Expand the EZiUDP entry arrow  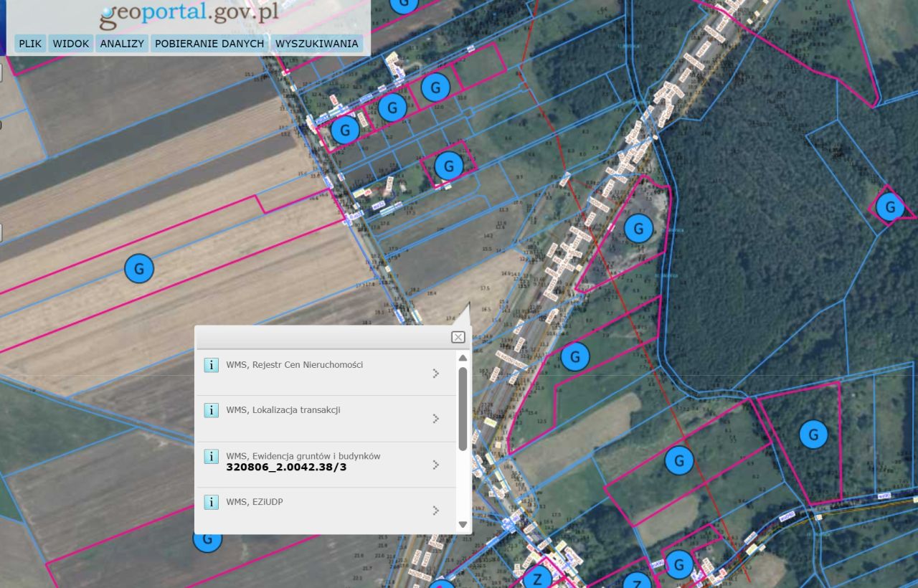(435, 511)
